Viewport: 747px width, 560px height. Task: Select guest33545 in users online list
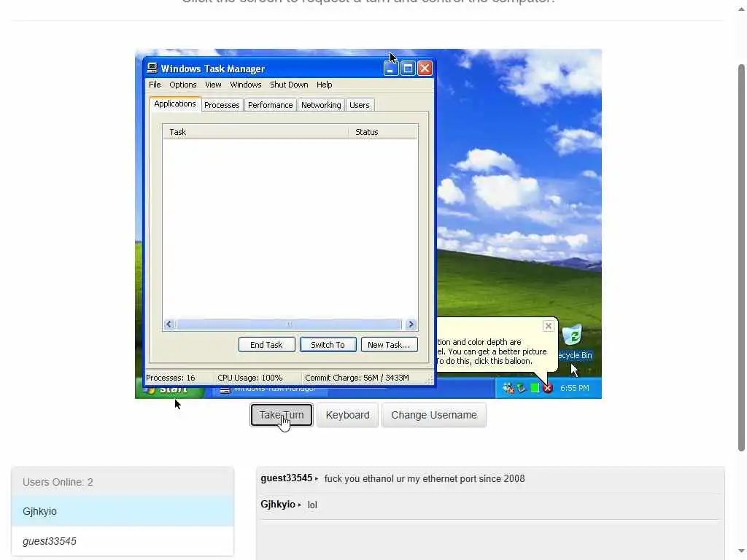click(123, 541)
